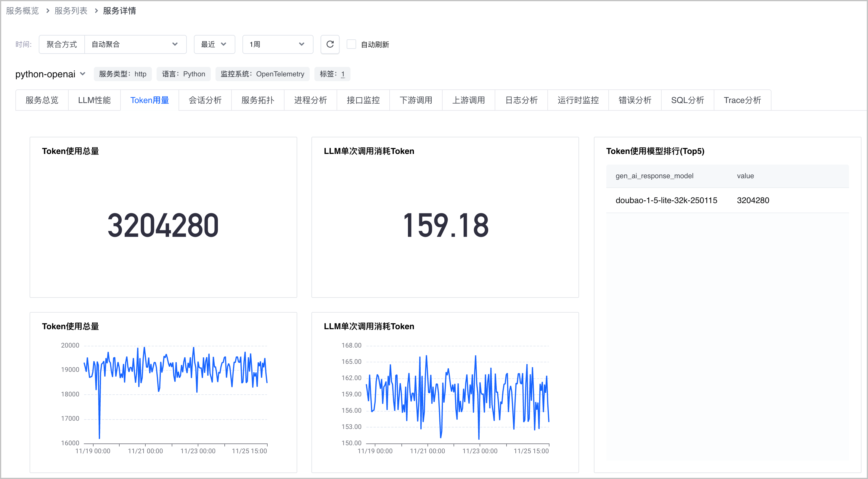Open the 自动聚合 aggregation dropdown
This screenshot has width=868, height=479.
click(135, 44)
